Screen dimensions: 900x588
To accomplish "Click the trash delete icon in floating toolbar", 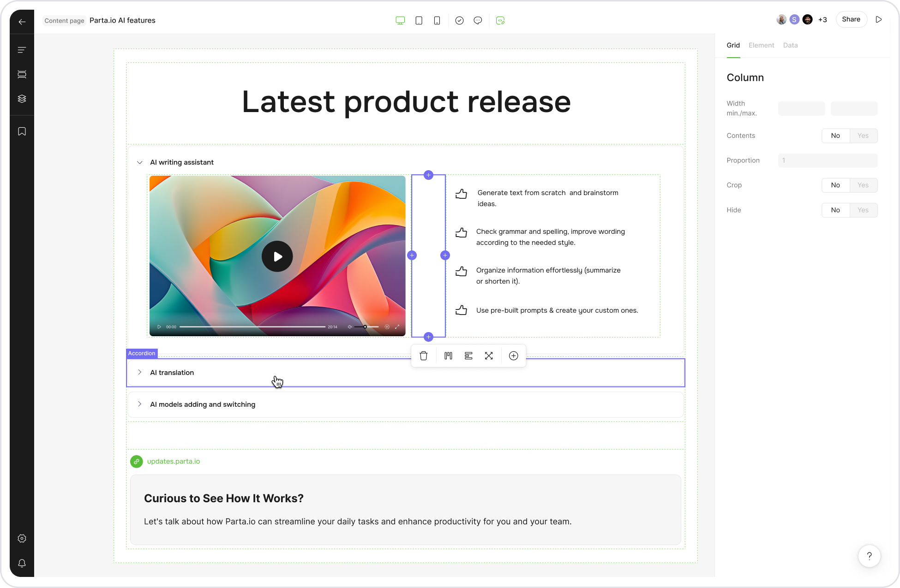I will [423, 356].
